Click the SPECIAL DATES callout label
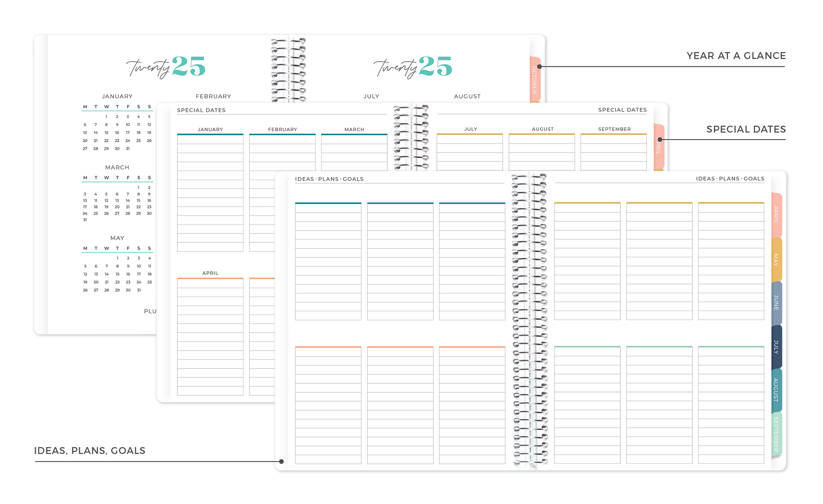823x504 pixels. pyautogui.click(x=746, y=129)
